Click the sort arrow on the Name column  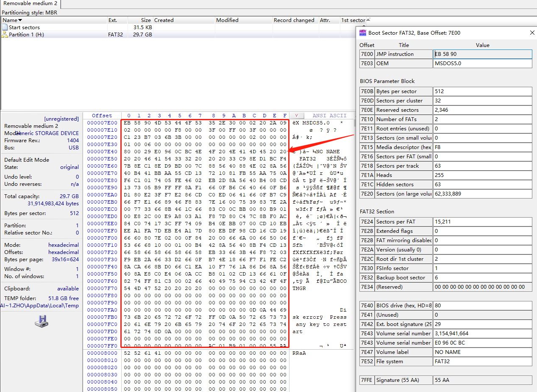(x=20, y=20)
